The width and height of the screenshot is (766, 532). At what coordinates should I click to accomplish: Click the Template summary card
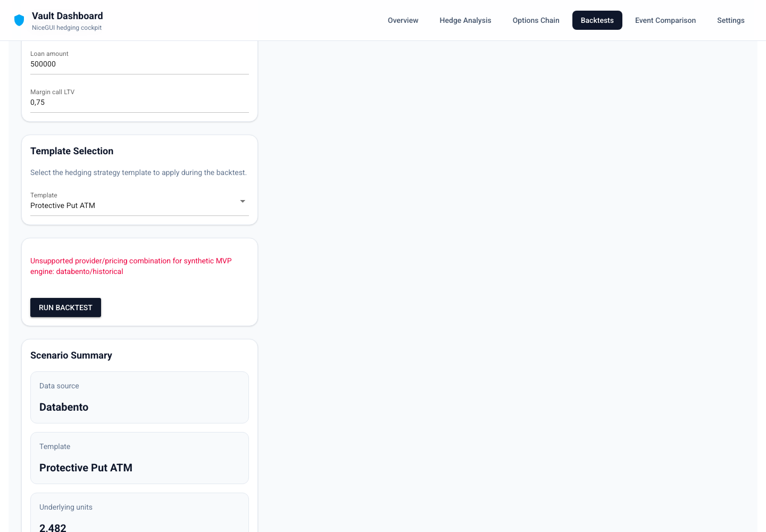click(139, 458)
